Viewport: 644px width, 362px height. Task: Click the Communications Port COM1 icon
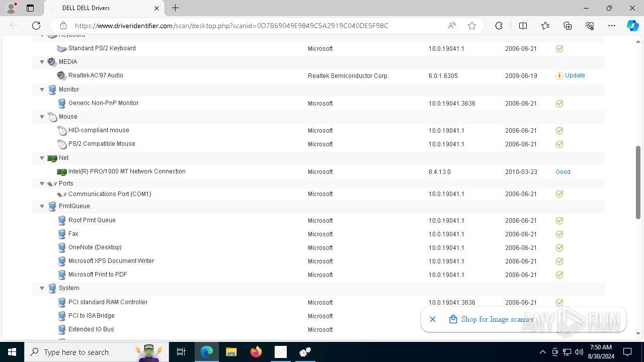click(x=62, y=194)
